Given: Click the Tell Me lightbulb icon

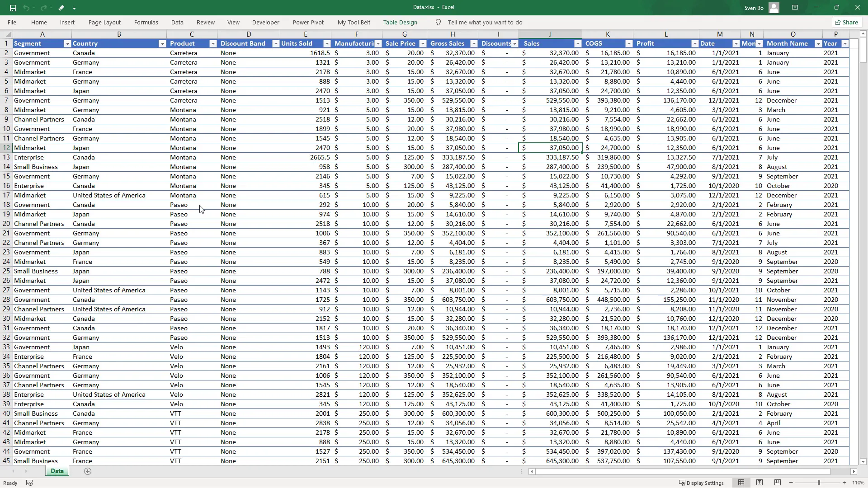Looking at the screenshot, I should (438, 23).
